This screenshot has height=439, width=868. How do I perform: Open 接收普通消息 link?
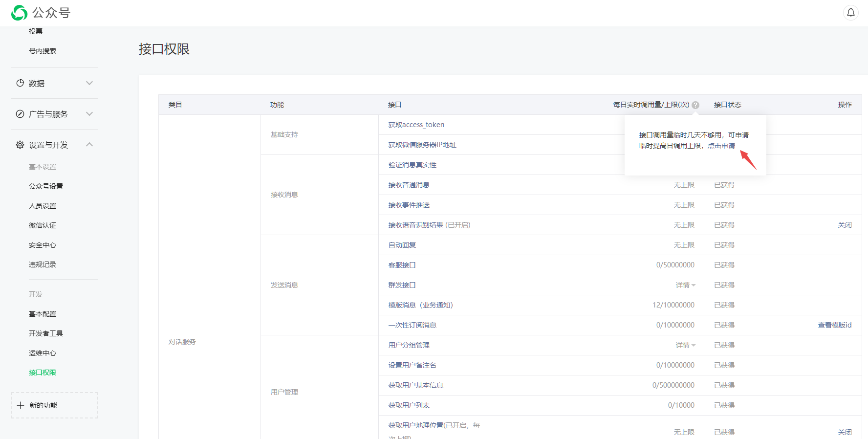point(409,185)
